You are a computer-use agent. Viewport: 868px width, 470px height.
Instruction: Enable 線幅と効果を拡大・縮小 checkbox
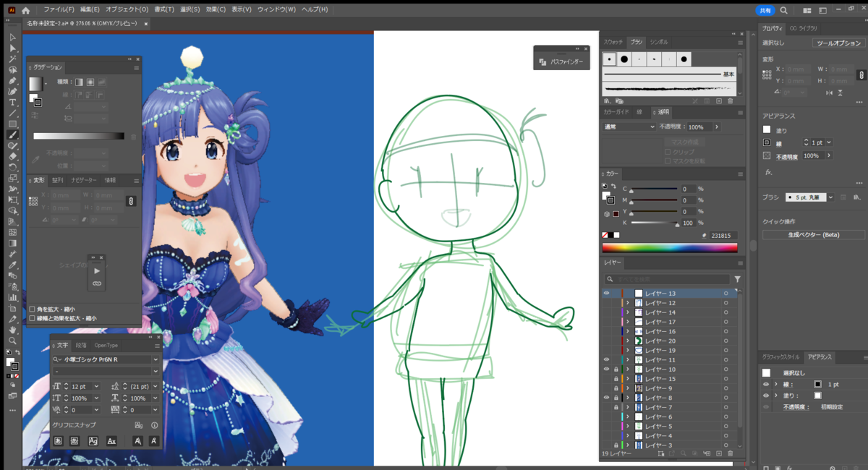[x=32, y=318]
